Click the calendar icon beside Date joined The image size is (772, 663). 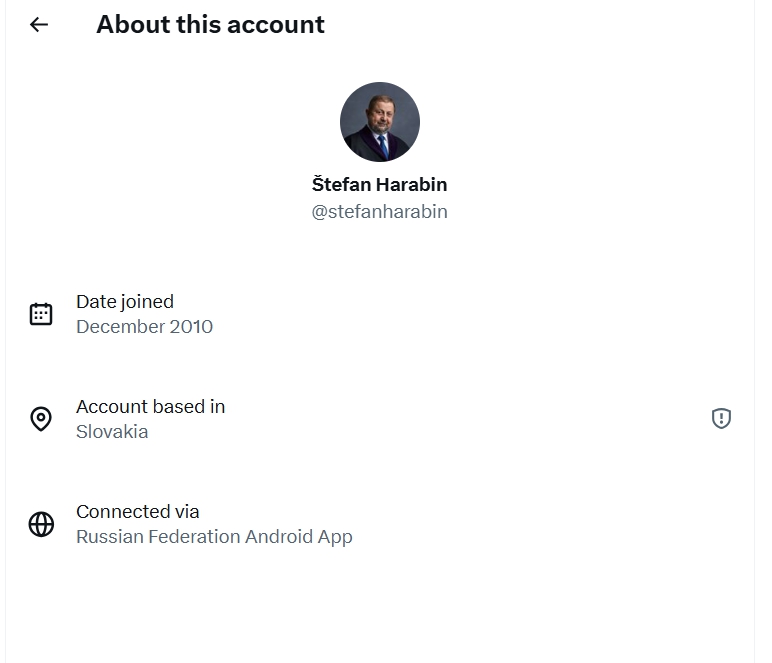[x=41, y=314]
